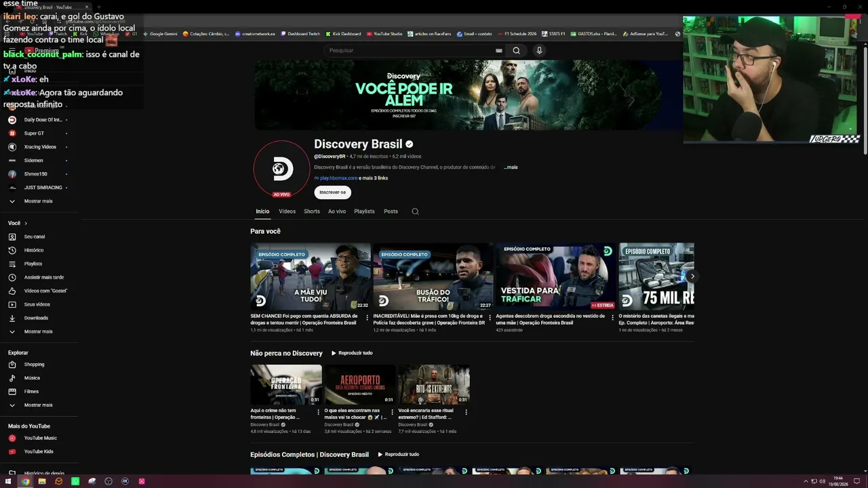The image size is (868, 488).
Task: Open the on-screen keyboard icon in search box
Action: [x=499, y=50]
